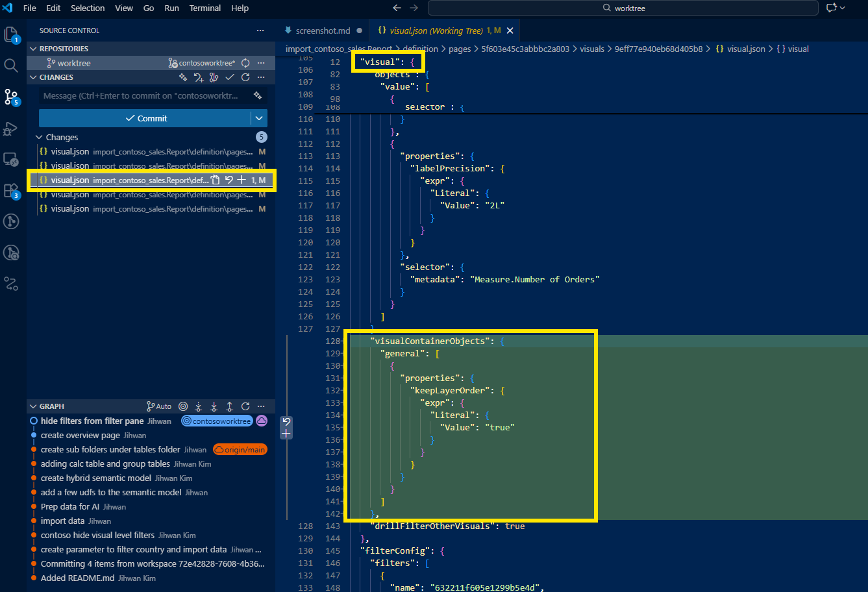
Task: Collapse the REPOSITORIES section
Action: (x=33, y=49)
